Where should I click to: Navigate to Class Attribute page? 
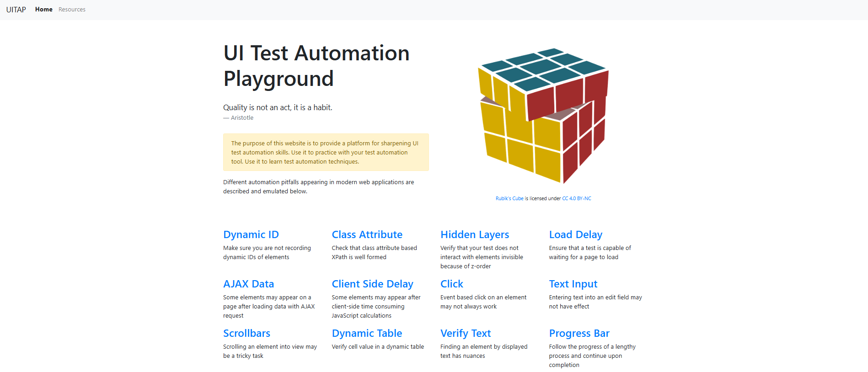tap(367, 235)
